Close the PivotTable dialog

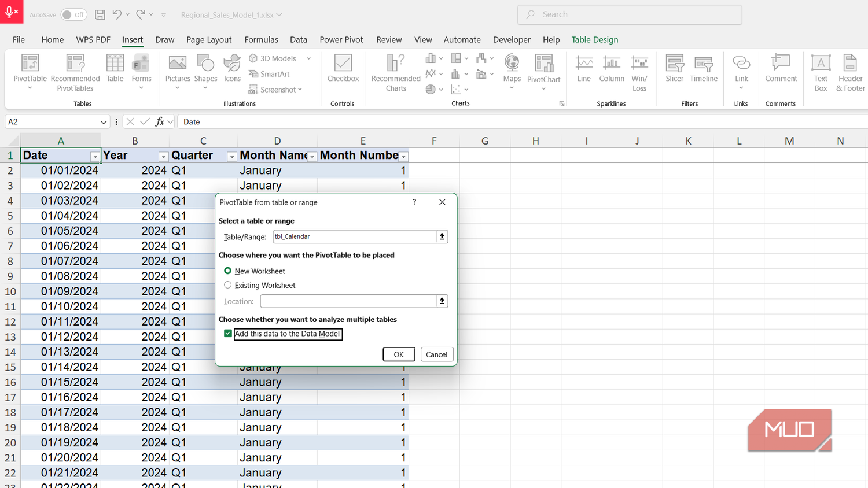tap(442, 202)
